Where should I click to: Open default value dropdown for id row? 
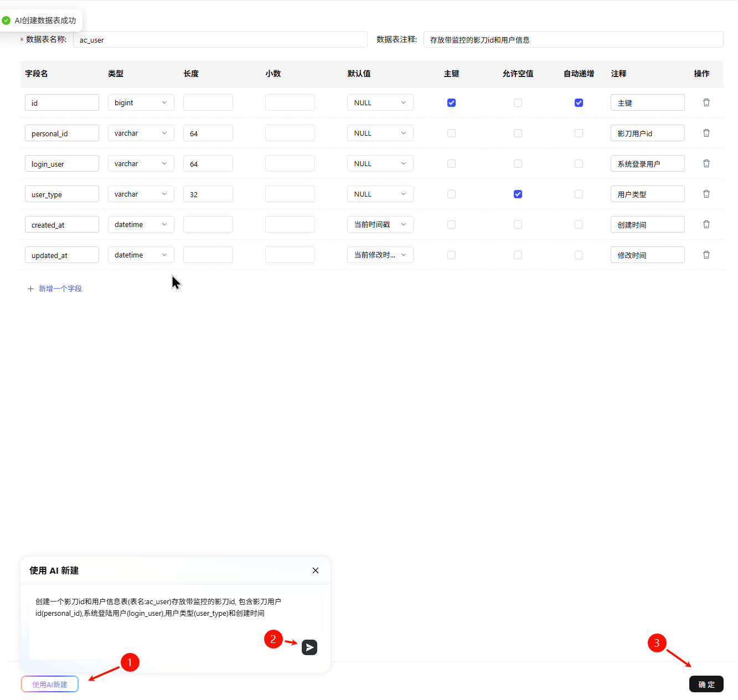pos(380,102)
